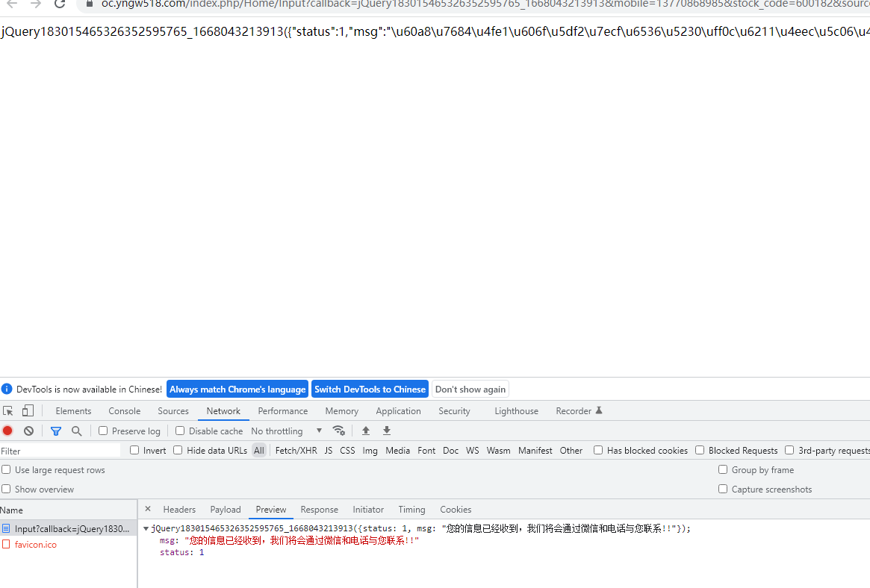This screenshot has width=870, height=588.
Task: Enable the Preserve log checkbox
Action: [x=104, y=431]
